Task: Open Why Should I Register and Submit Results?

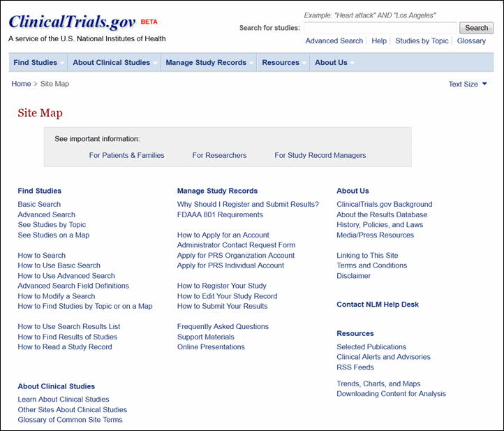Action: (x=248, y=204)
